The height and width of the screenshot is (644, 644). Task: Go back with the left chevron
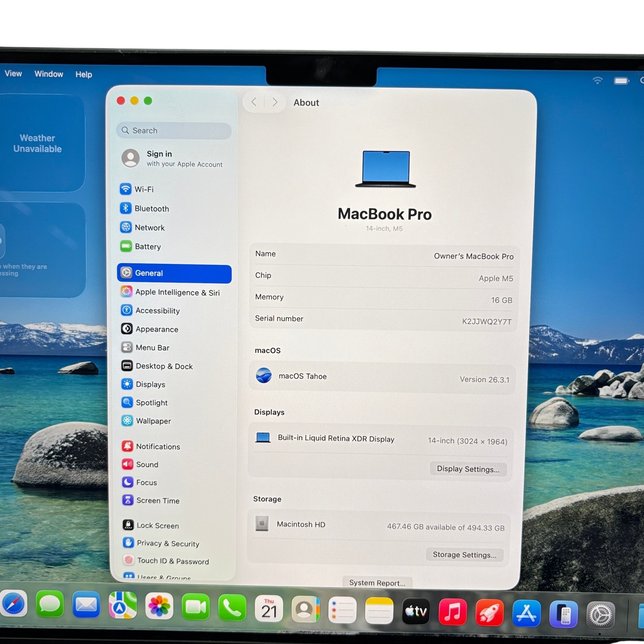point(254,102)
